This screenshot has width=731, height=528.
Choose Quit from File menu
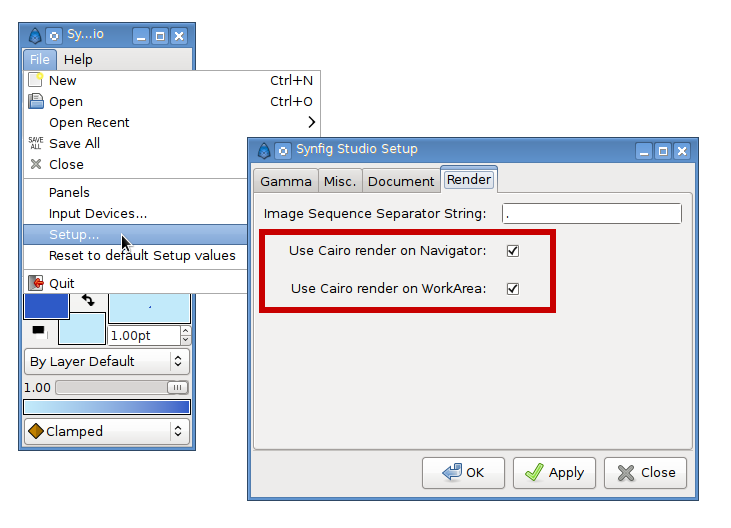tap(136, 283)
